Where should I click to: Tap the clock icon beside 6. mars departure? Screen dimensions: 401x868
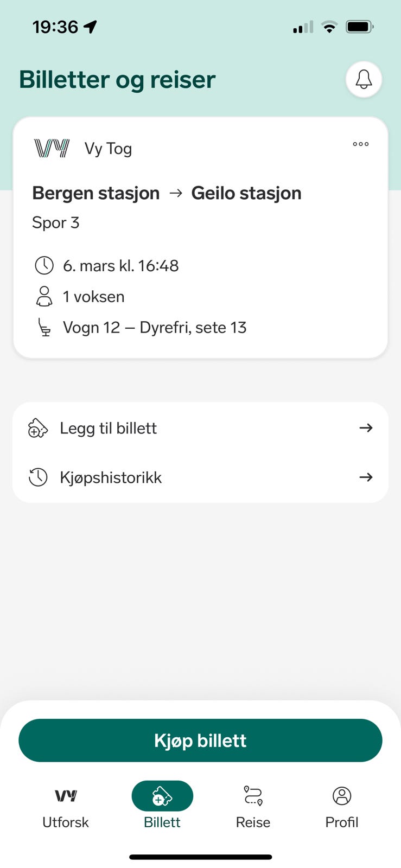(x=44, y=265)
